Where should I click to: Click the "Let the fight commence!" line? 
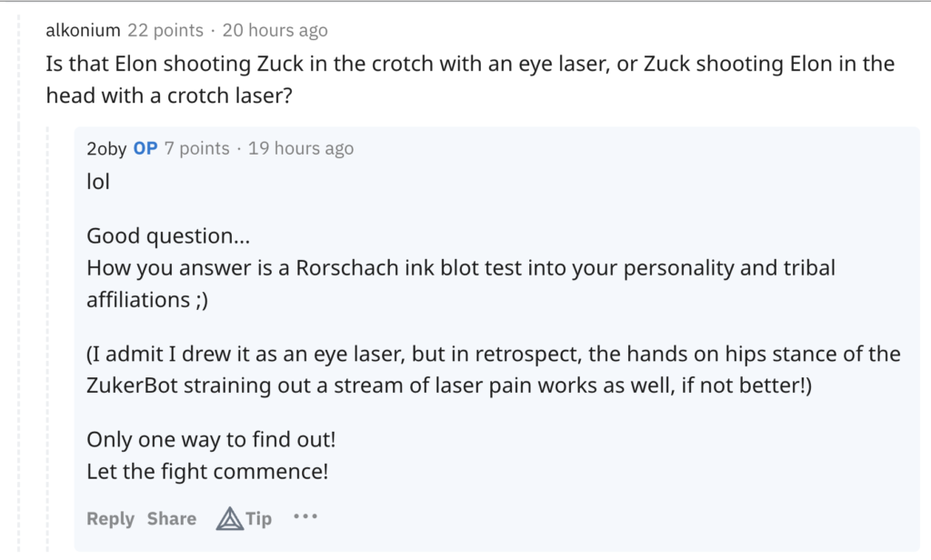207,472
